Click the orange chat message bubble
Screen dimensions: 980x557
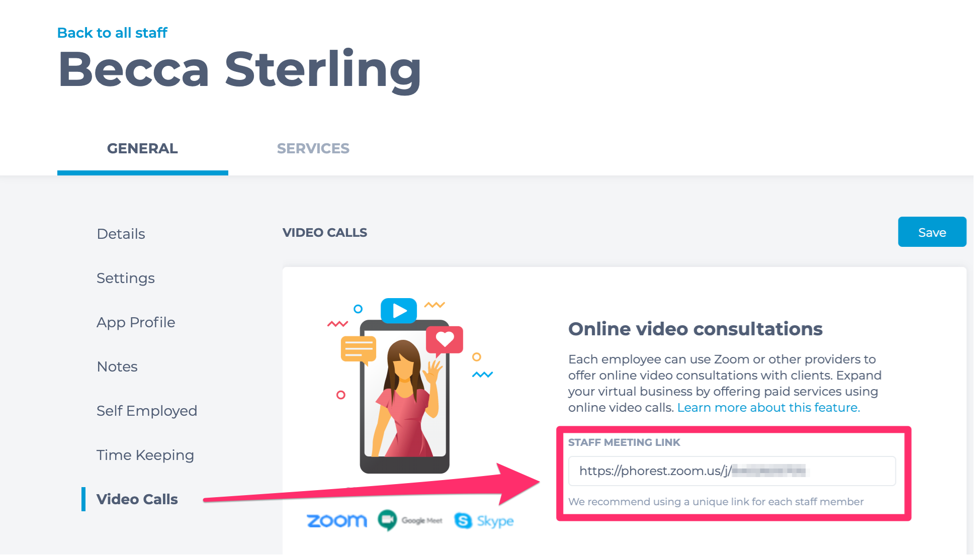[x=359, y=349]
